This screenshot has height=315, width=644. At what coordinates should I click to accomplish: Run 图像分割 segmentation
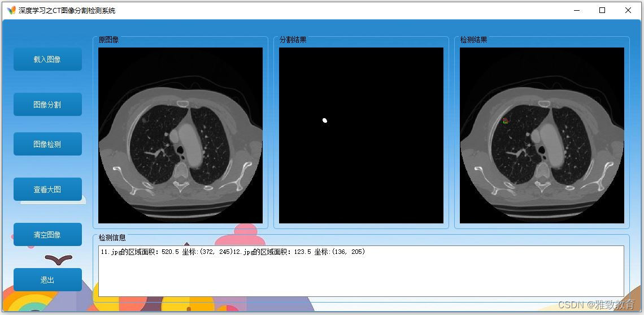pyautogui.click(x=47, y=105)
